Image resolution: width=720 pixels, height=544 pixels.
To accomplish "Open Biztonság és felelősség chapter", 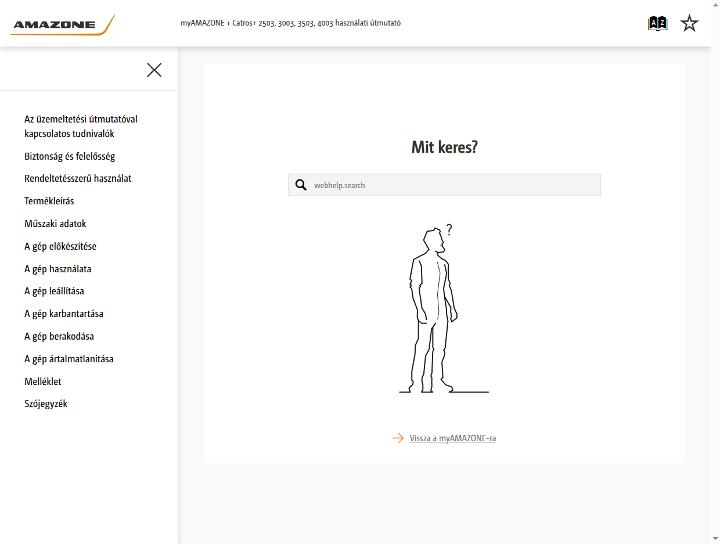I will click(69, 156).
